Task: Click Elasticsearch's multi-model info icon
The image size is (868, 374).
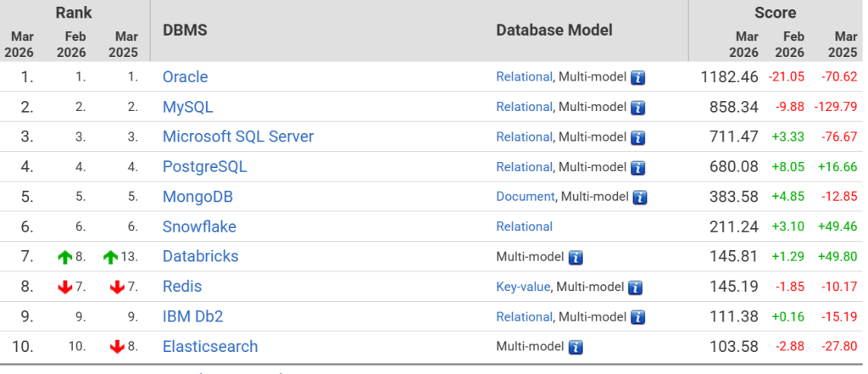Action: click(x=576, y=347)
